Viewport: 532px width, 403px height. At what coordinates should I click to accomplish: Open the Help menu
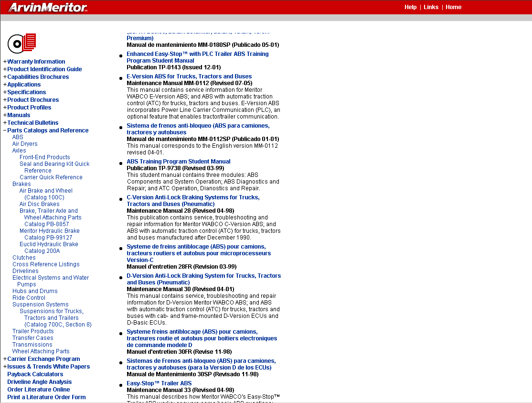(x=410, y=7)
